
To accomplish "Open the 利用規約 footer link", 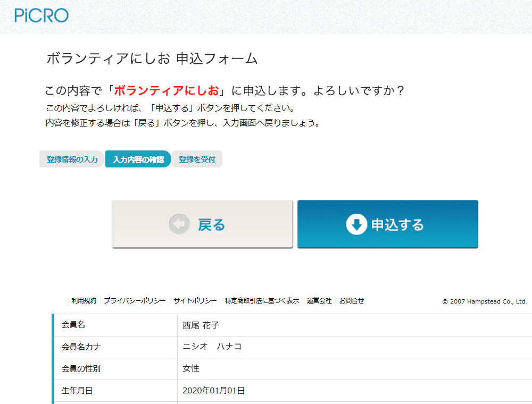I will (84, 301).
